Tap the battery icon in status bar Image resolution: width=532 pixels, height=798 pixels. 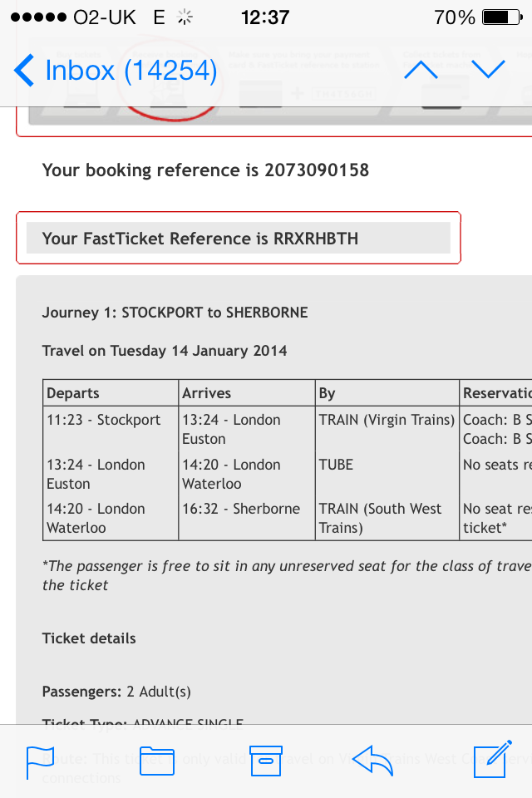click(500, 17)
